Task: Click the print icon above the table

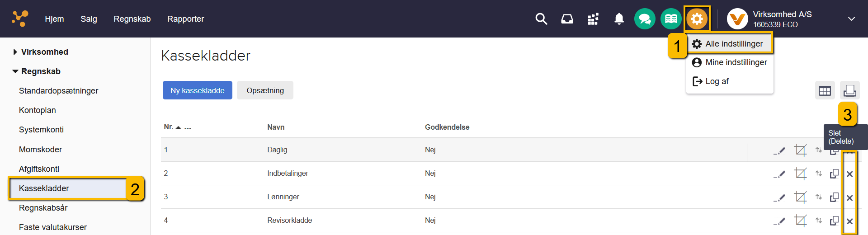Action: [x=849, y=90]
